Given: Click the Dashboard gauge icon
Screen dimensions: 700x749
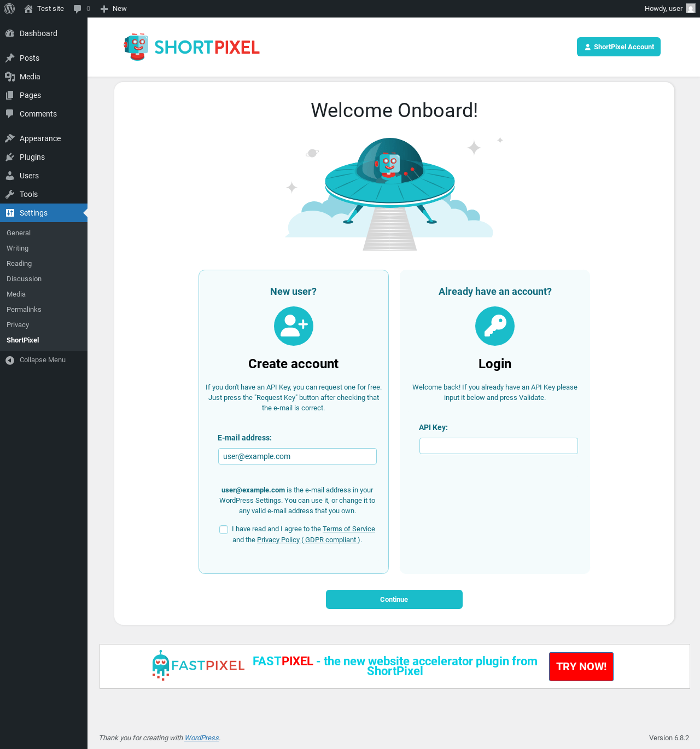Looking at the screenshot, I should tap(10, 33).
